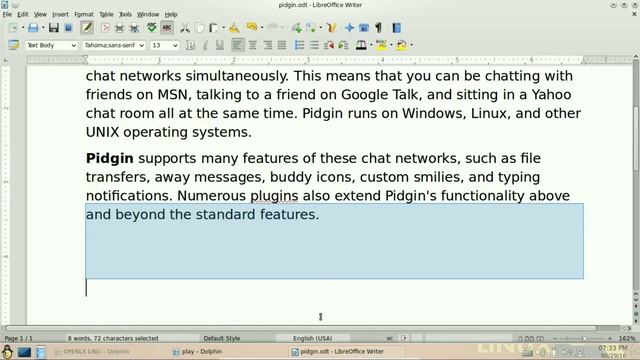Run Spelling and Grammar check icon
Screen dimensions: 640x360
coord(152,28)
